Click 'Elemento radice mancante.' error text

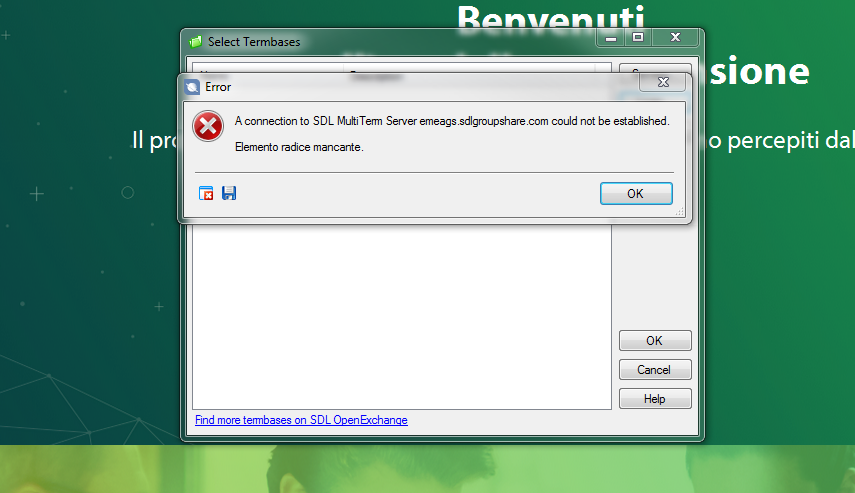299,147
